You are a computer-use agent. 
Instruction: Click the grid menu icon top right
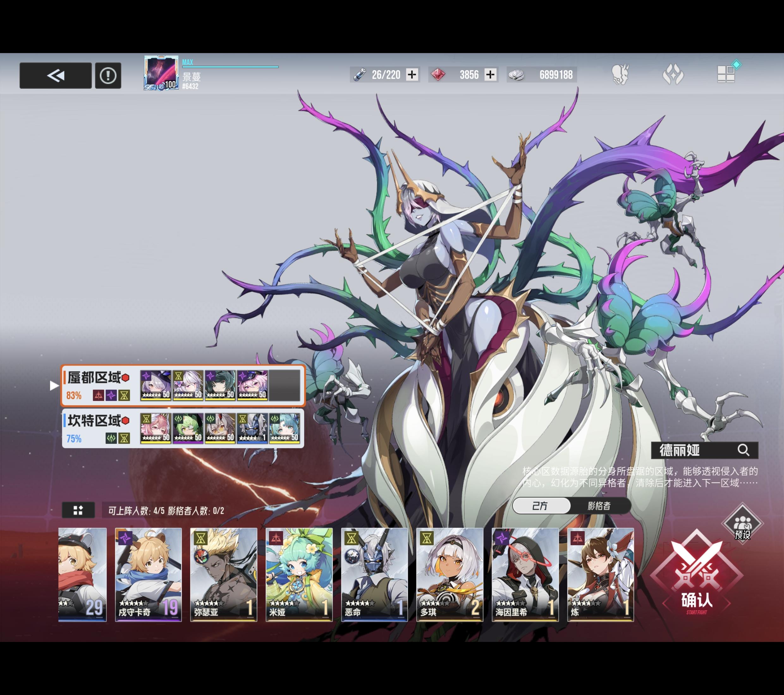[x=726, y=74]
